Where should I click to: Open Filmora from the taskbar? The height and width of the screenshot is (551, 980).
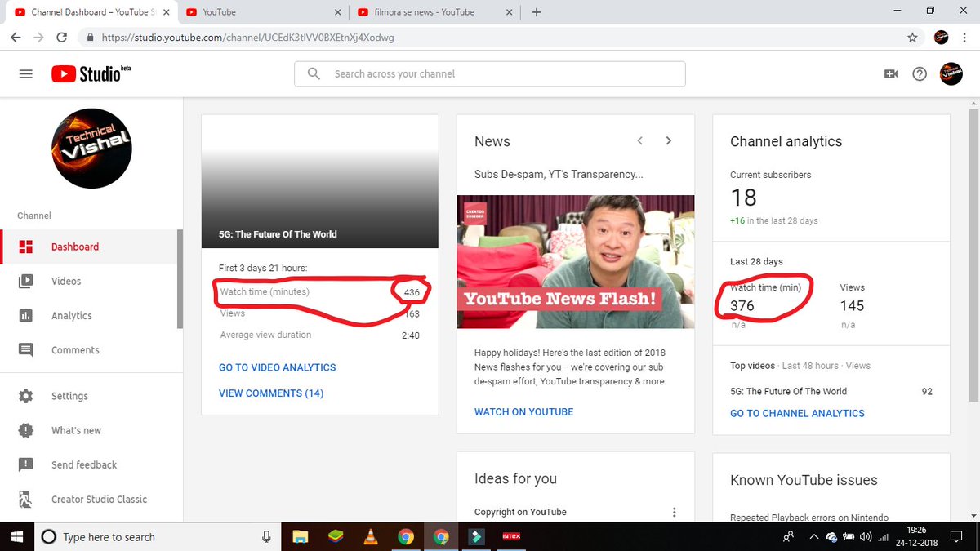coord(476,536)
